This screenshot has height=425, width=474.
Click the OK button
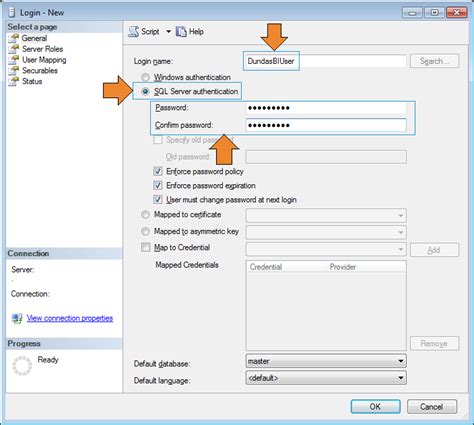coord(376,407)
